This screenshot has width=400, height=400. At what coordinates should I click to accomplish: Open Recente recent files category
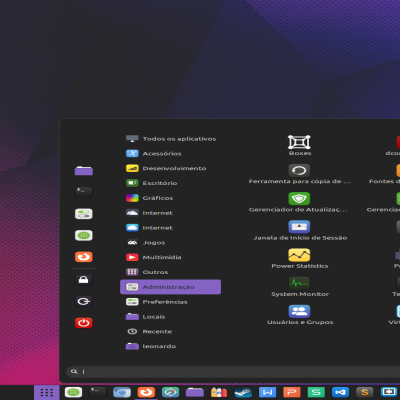[170, 331]
